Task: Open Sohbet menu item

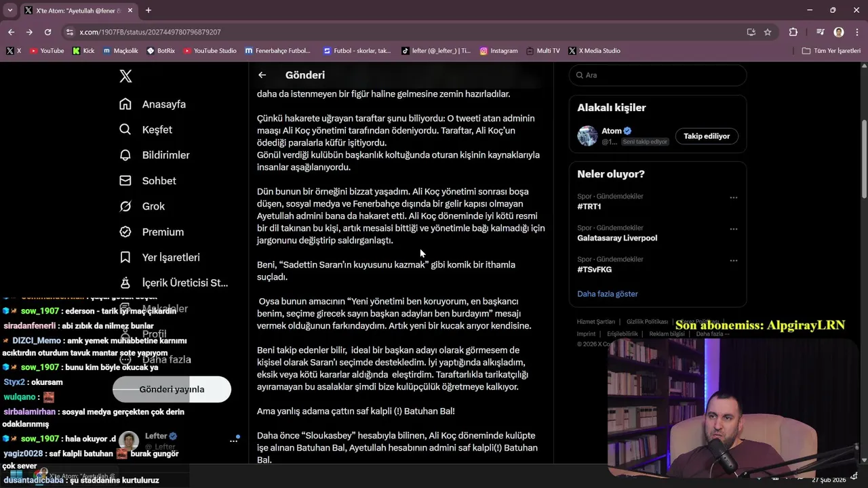Action: tap(148, 181)
